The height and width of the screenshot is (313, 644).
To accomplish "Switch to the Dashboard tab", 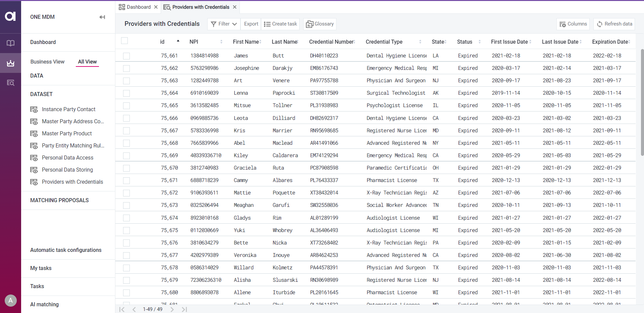I will coord(139,7).
